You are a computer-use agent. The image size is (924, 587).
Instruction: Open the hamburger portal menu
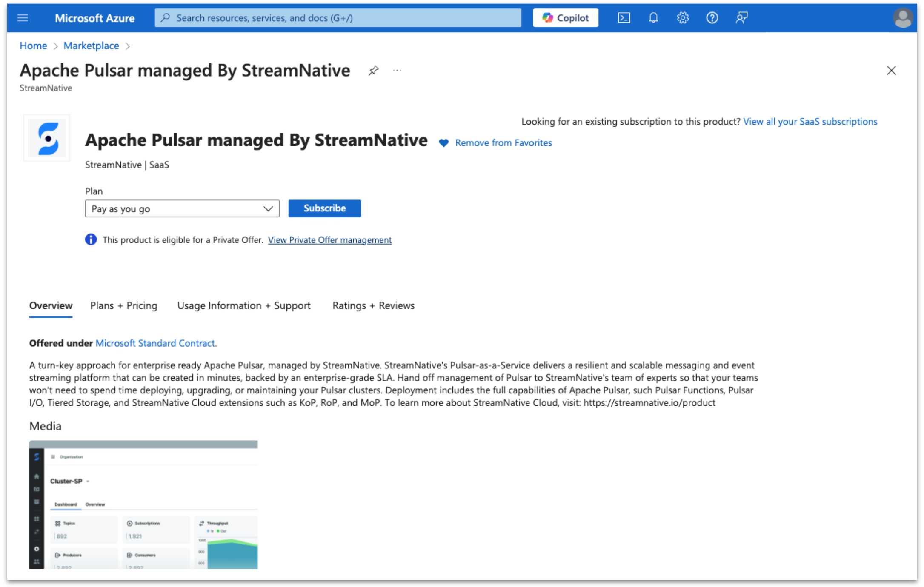click(23, 18)
